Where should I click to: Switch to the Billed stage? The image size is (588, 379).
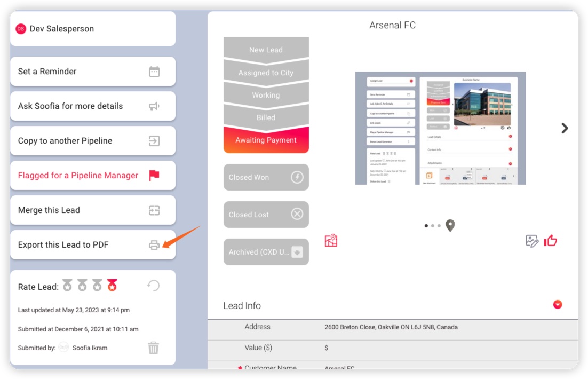266,117
